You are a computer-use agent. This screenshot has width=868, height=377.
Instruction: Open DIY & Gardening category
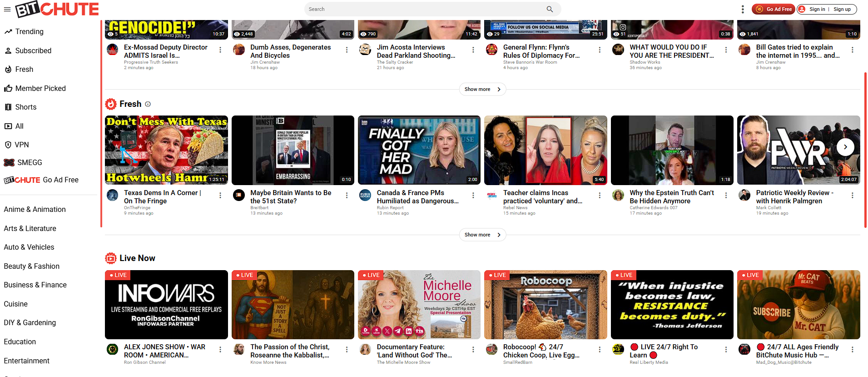30,322
